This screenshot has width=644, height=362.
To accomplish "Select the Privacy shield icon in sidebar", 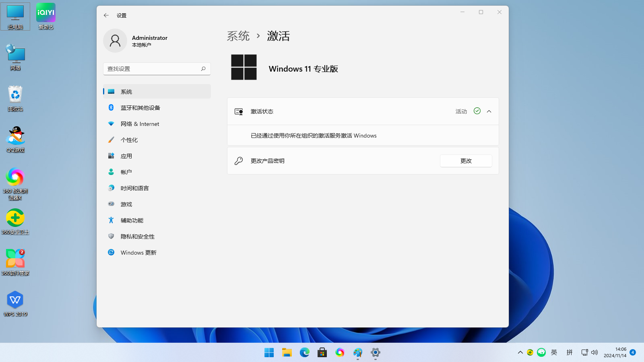I will [111, 236].
